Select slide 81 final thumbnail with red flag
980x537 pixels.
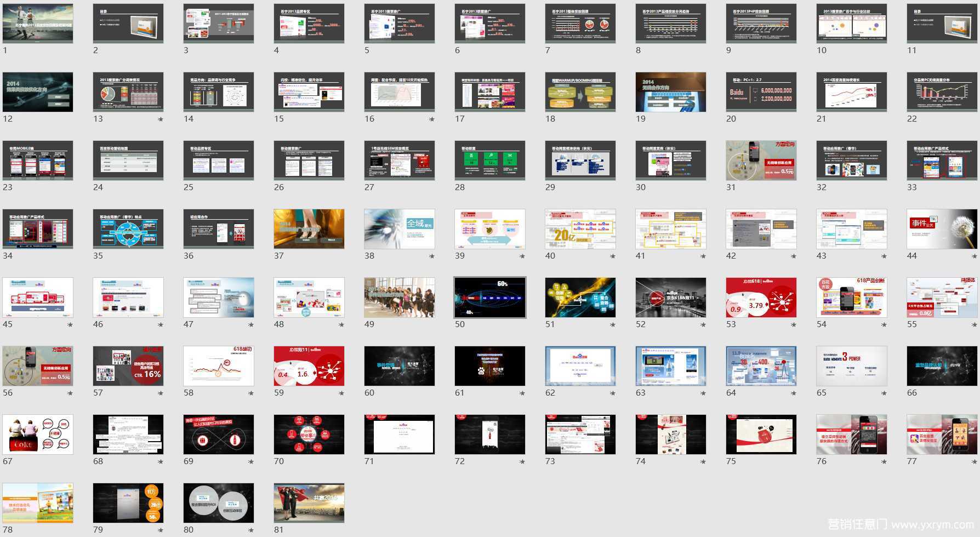pos(309,503)
